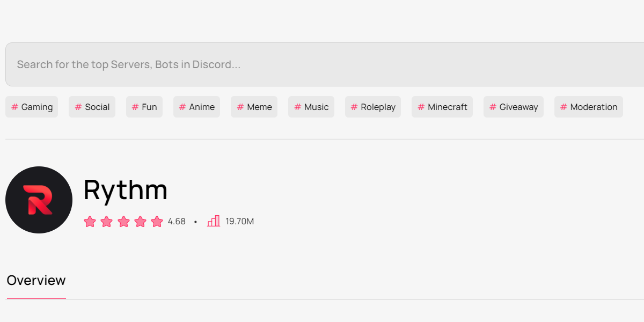
Task: Click the fifth rating star
Action: point(157,221)
